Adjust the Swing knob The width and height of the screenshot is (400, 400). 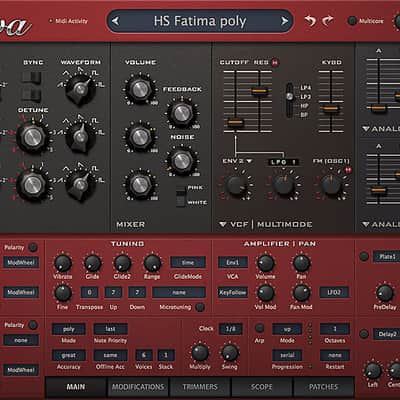[229, 353]
